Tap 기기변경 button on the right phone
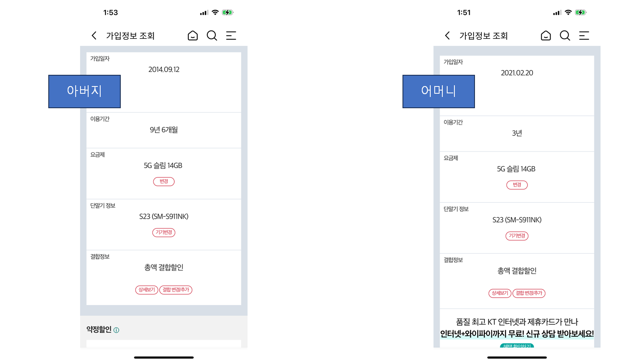 click(517, 236)
